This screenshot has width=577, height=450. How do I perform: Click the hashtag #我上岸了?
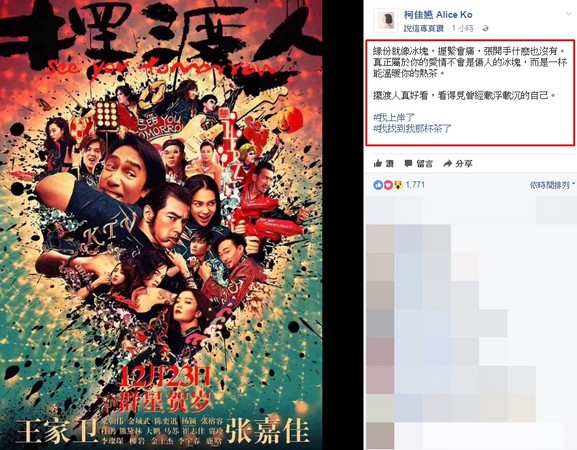coord(394,117)
